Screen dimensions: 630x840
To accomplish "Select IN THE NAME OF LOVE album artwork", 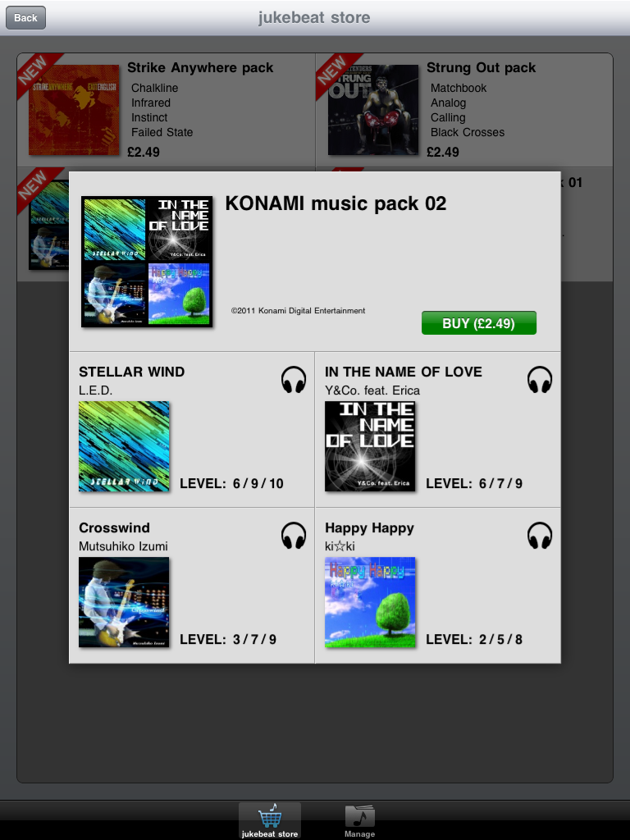I will coord(370,446).
